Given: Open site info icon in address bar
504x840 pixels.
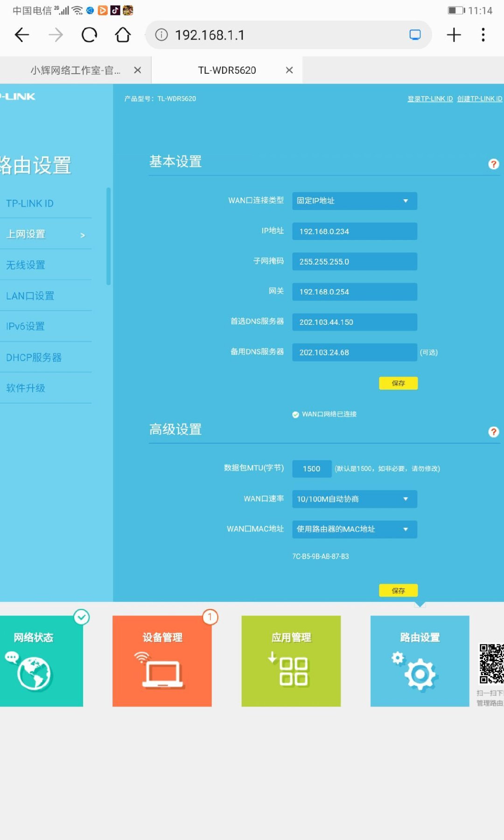Looking at the screenshot, I should pyautogui.click(x=161, y=35).
